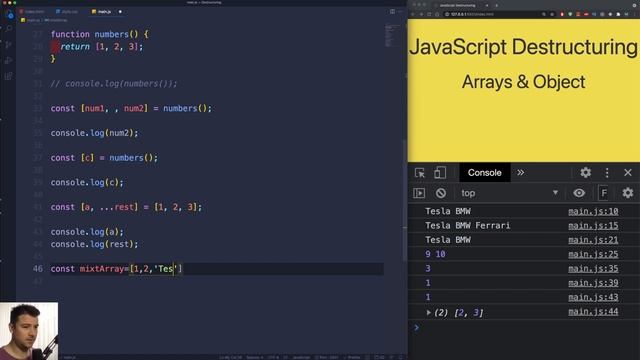The image size is (640, 360).
Task: Open the DevTools three-dot customize menu
Action: [607, 173]
